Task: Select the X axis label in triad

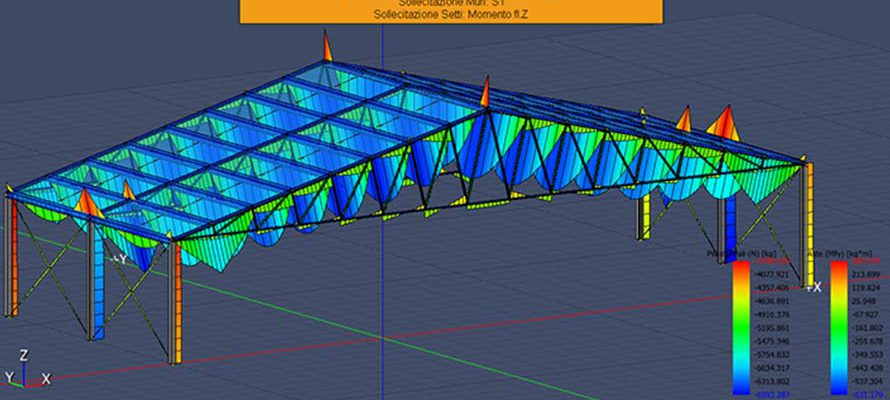Action: (x=46, y=379)
